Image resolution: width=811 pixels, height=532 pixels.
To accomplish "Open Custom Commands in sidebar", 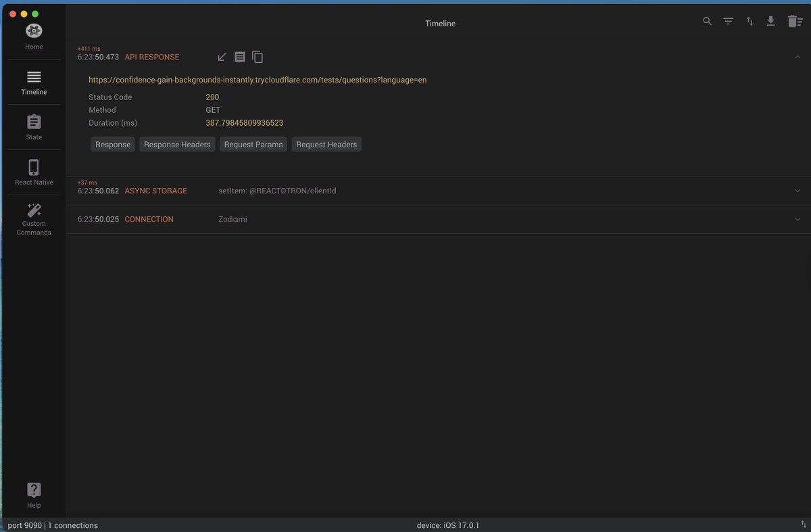I will [34, 218].
